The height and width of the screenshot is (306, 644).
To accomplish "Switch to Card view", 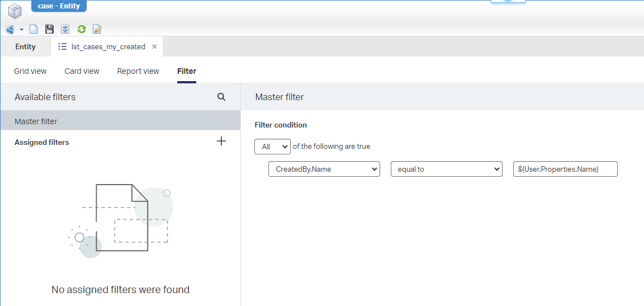I will (x=82, y=71).
